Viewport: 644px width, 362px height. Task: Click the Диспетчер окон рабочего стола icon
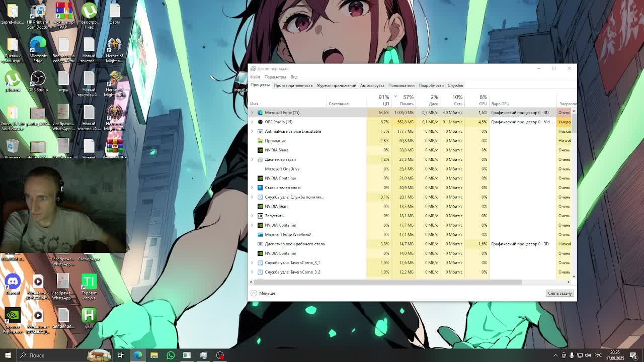tap(260, 244)
